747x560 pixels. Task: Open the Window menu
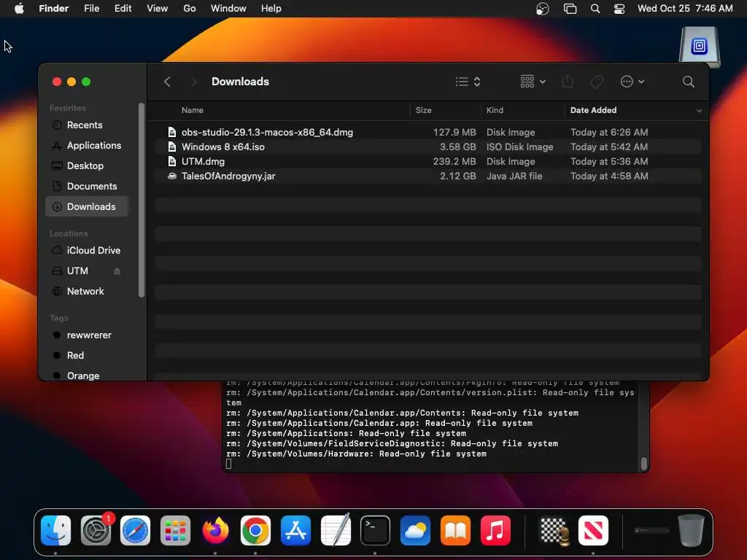pos(228,9)
